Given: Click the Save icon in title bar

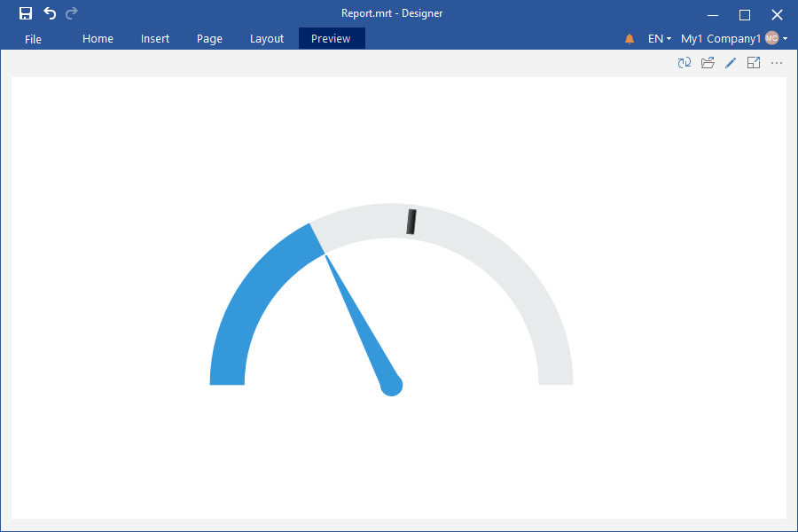Looking at the screenshot, I should 26,13.
